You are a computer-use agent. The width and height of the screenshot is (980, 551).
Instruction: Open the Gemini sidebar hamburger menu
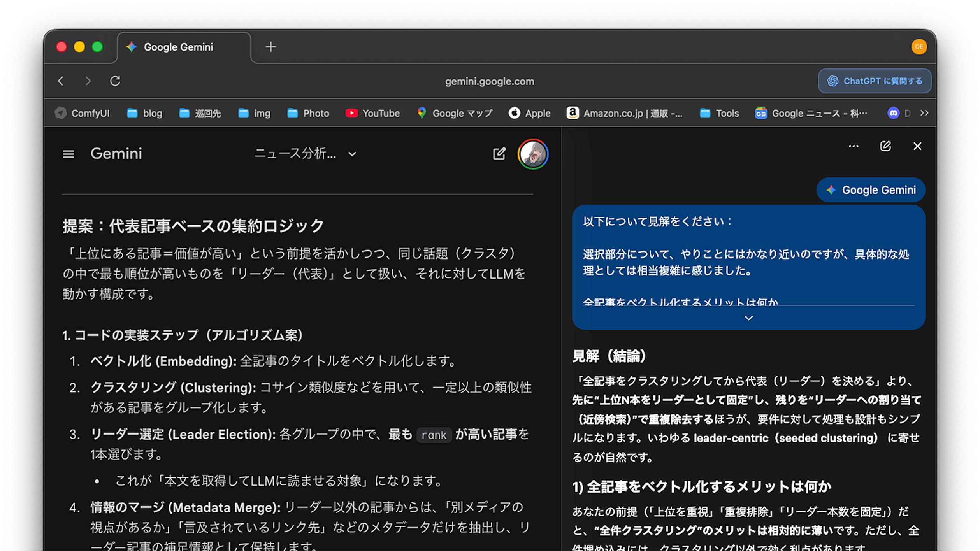68,154
